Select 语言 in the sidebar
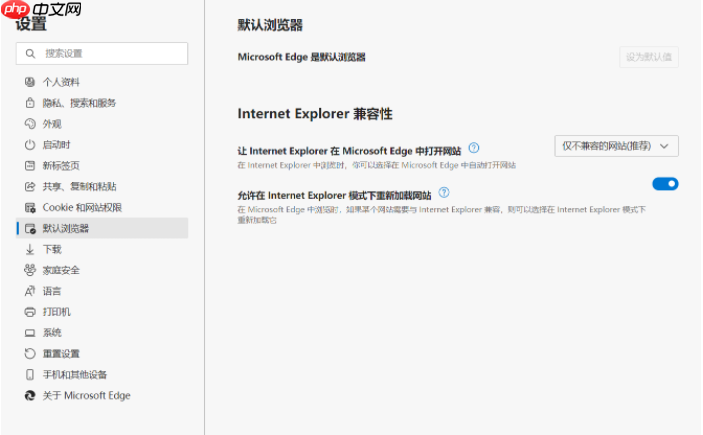Image resolution: width=703 pixels, height=435 pixels. (x=102, y=291)
